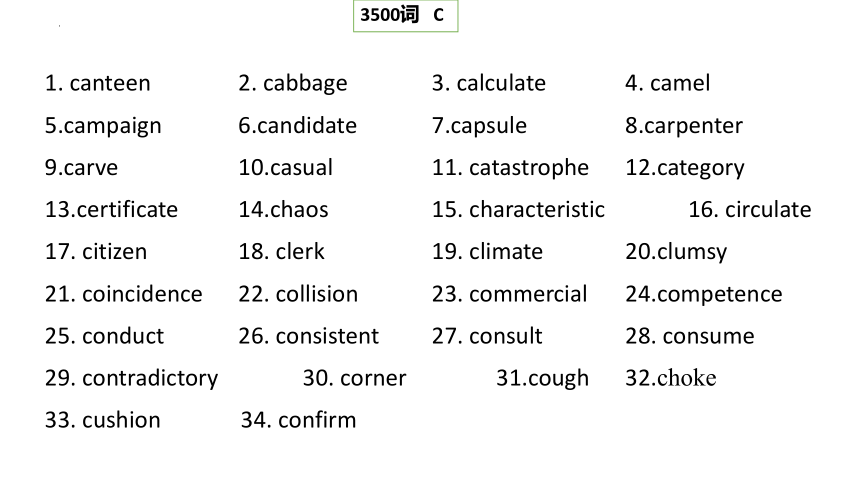The height and width of the screenshot is (484, 860).
Task: Select the last word 'confirm'
Action: tap(317, 420)
